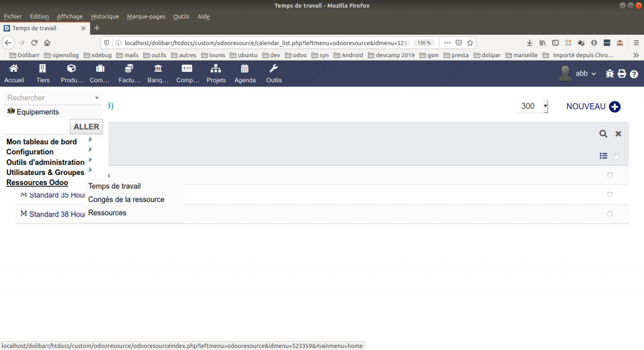
Task: Open Temps de travail submenu entry
Action: click(x=114, y=186)
